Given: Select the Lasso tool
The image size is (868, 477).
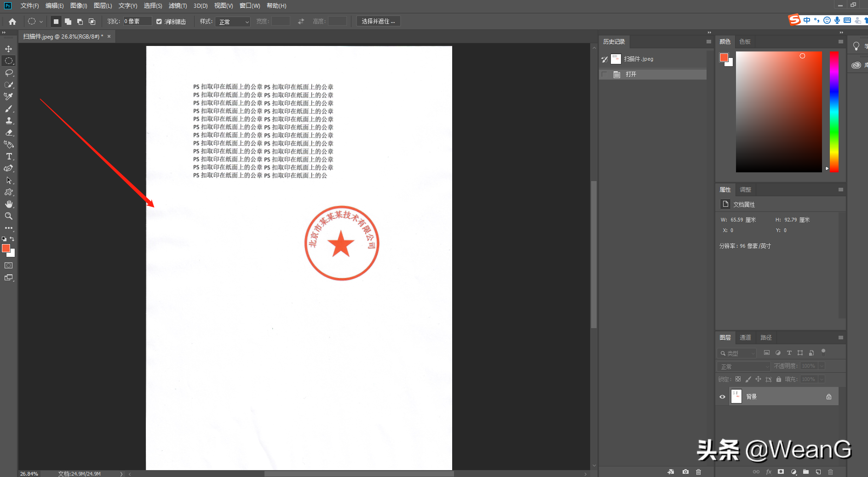Looking at the screenshot, I should 9,73.
